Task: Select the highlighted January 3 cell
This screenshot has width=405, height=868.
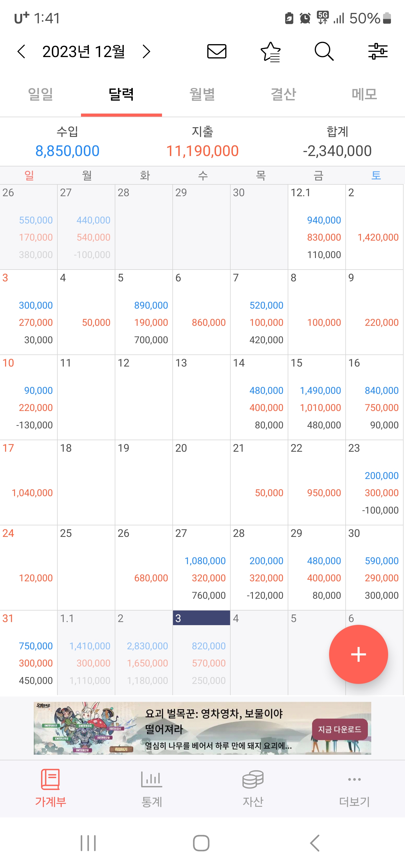Action: click(x=201, y=652)
